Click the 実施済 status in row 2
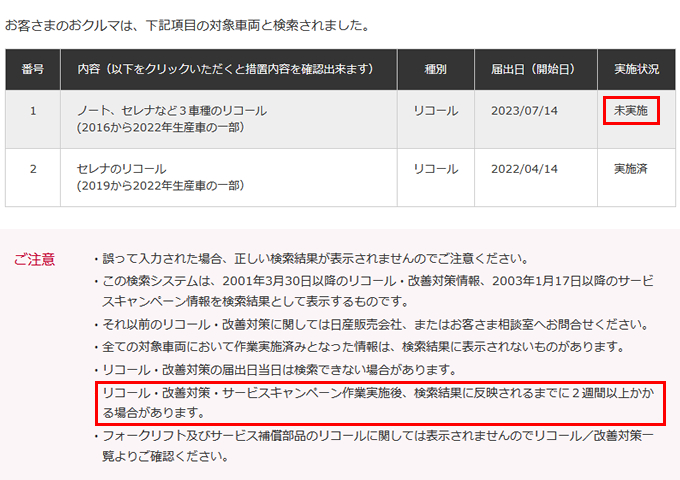The width and height of the screenshot is (680, 480). pos(631,169)
